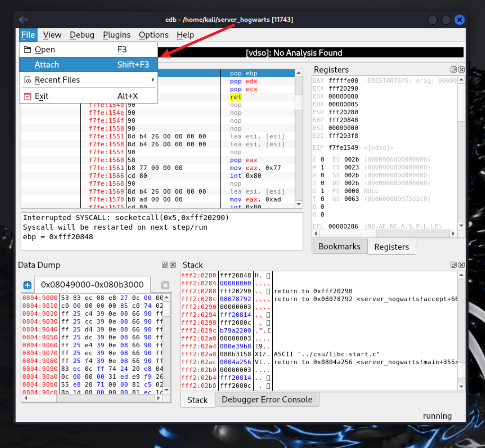Click the GS segment value 0063
Screen dimensions: 485x448
351,199
